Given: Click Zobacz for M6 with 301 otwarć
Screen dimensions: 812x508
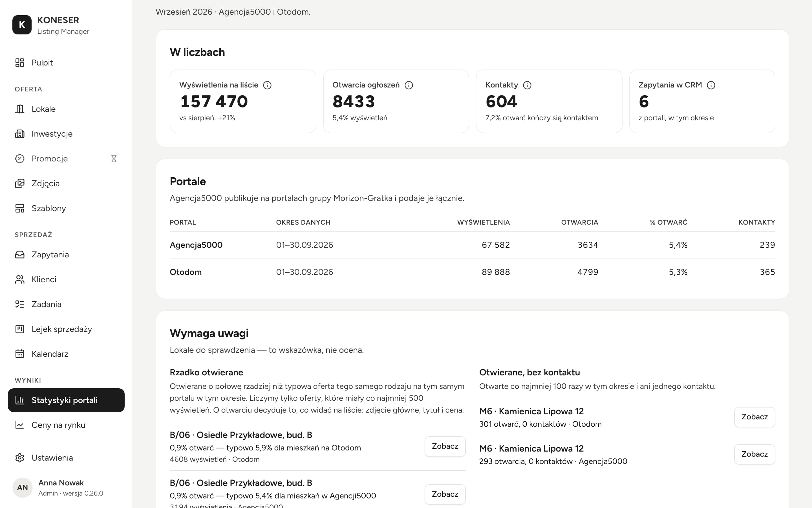Looking at the screenshot, I should point(754,417).
